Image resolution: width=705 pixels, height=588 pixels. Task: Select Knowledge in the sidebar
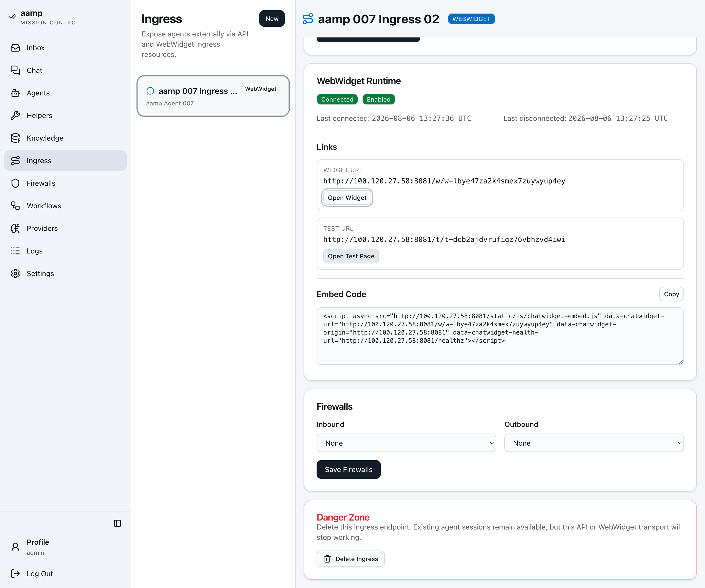coord(65,138)
